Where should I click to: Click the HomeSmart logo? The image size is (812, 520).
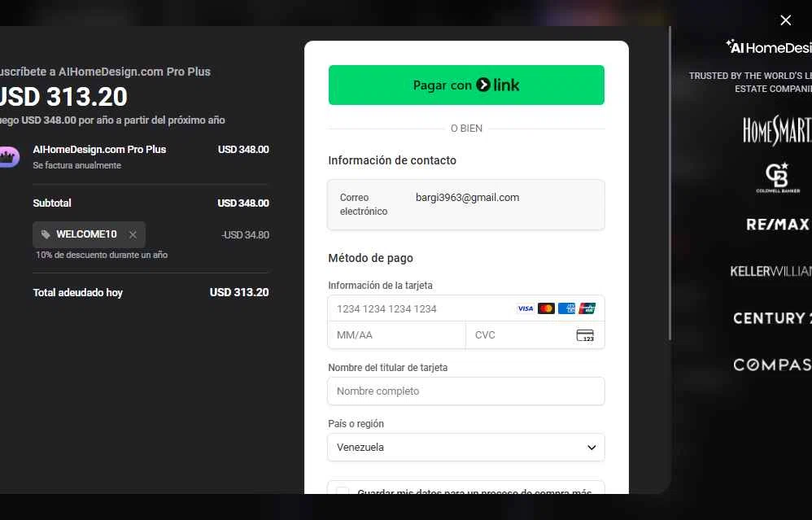click(777, 130)
